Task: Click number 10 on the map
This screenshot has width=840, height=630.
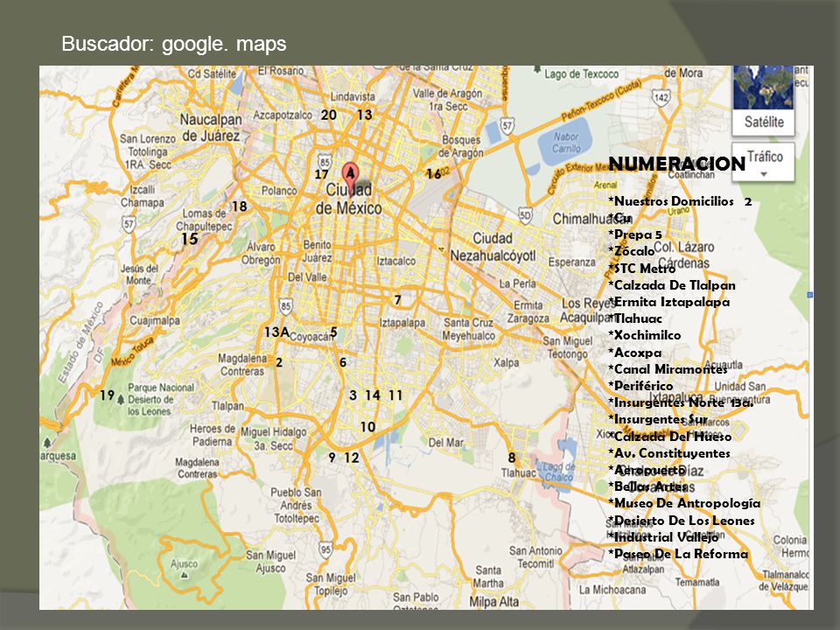Action: [x=367, y=427]
